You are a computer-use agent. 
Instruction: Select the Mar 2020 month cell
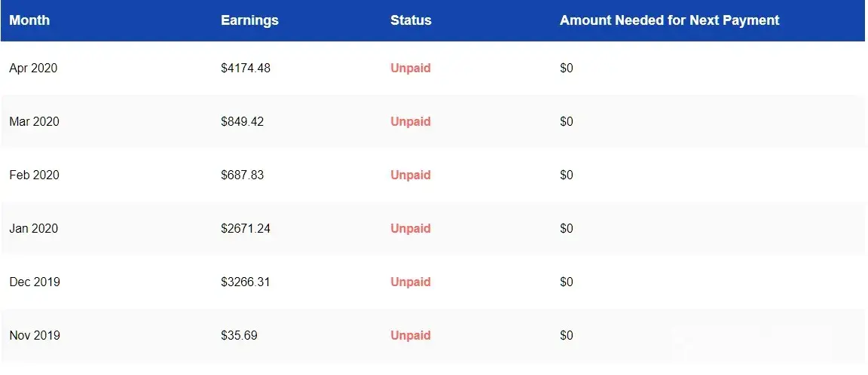(34, 121)
